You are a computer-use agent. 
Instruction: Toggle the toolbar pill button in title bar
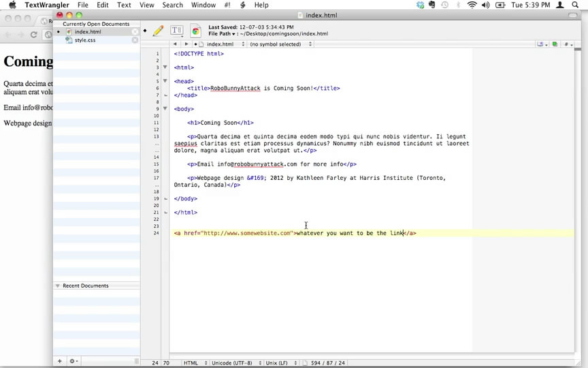coord(572,15)
